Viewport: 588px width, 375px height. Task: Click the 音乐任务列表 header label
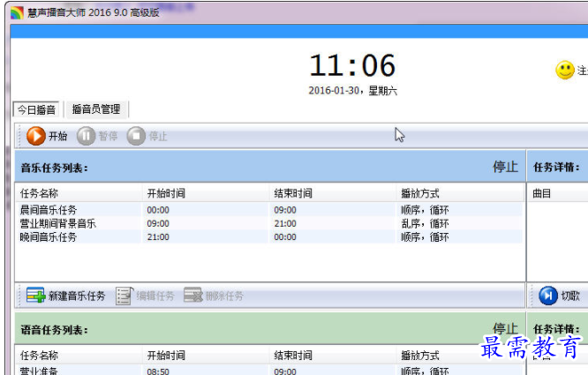55,168
